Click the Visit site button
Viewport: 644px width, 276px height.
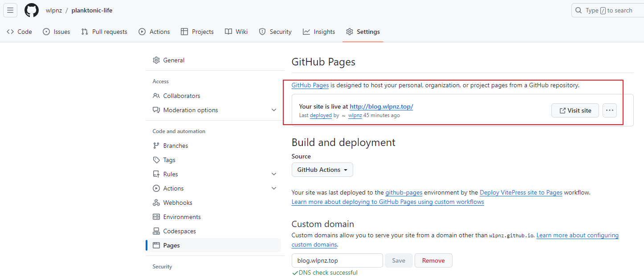tap(575, 110)
